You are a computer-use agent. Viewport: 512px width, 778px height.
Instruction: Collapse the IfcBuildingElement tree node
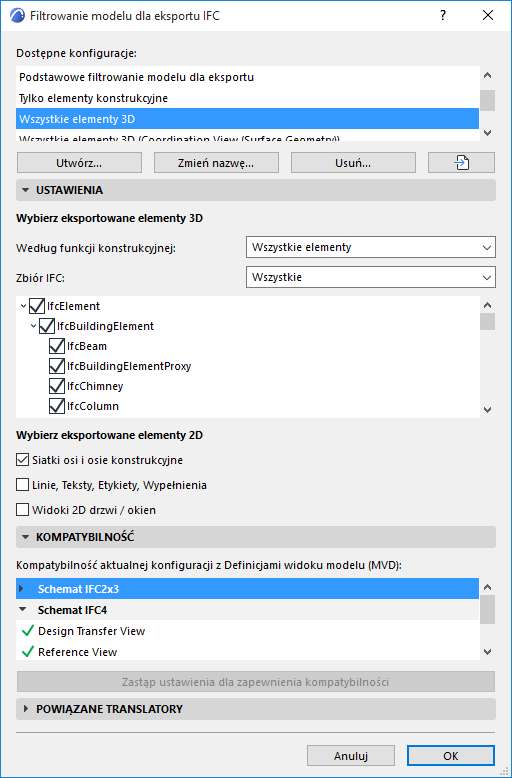(34, 326)
